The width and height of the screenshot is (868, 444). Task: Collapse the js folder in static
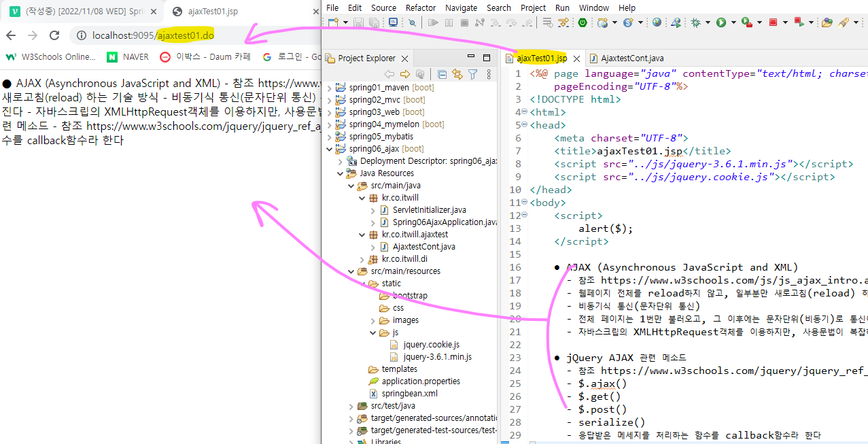(373, 332)
